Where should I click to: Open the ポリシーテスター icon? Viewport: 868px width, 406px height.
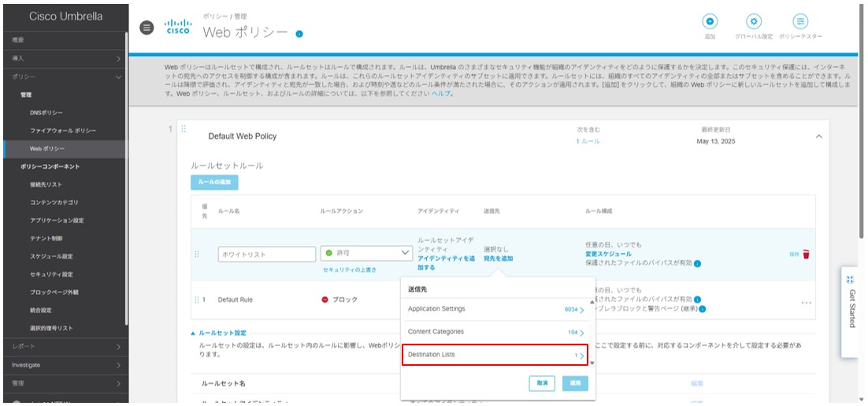[x=800, y=21]
